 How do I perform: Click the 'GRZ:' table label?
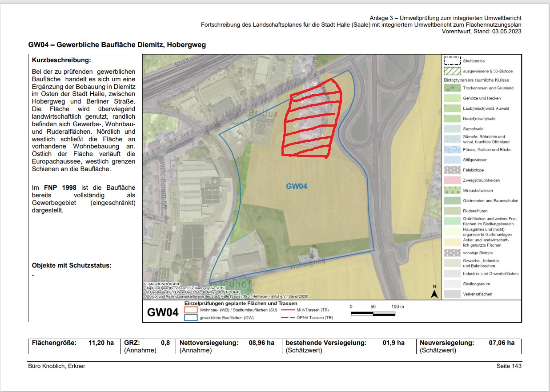tap(132, 343)
